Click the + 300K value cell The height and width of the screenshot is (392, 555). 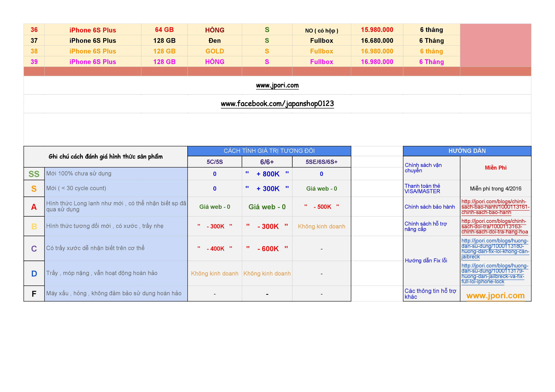click(267, 189)
